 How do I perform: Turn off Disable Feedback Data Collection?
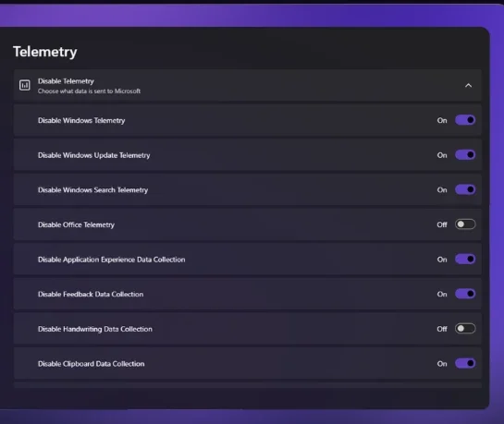point(465,294)
